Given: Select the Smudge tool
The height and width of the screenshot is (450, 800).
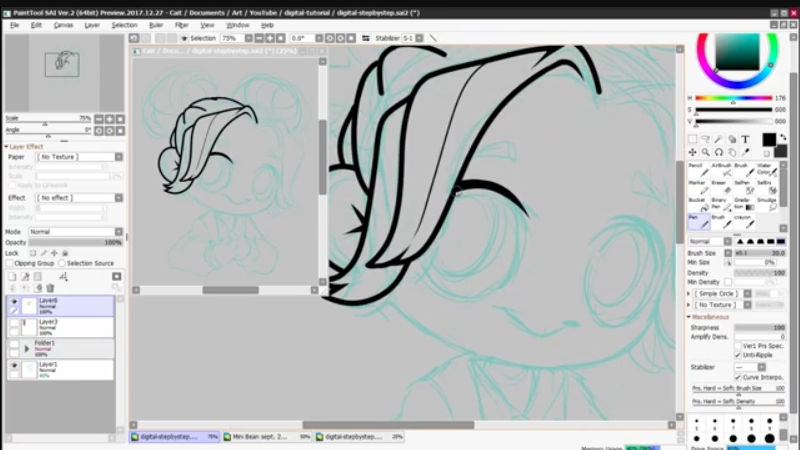Looking at the screenshot, I should coord(767,204).
